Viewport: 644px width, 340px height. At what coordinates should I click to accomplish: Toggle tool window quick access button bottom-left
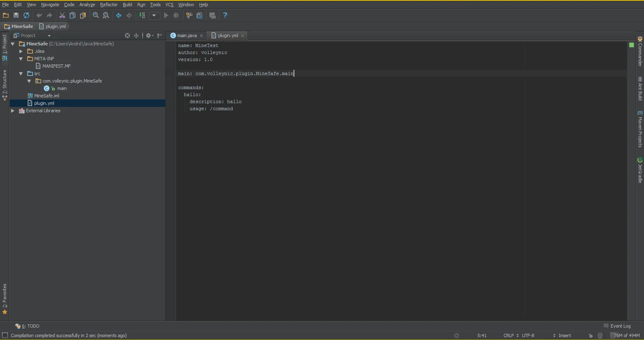tap(5, 335)
